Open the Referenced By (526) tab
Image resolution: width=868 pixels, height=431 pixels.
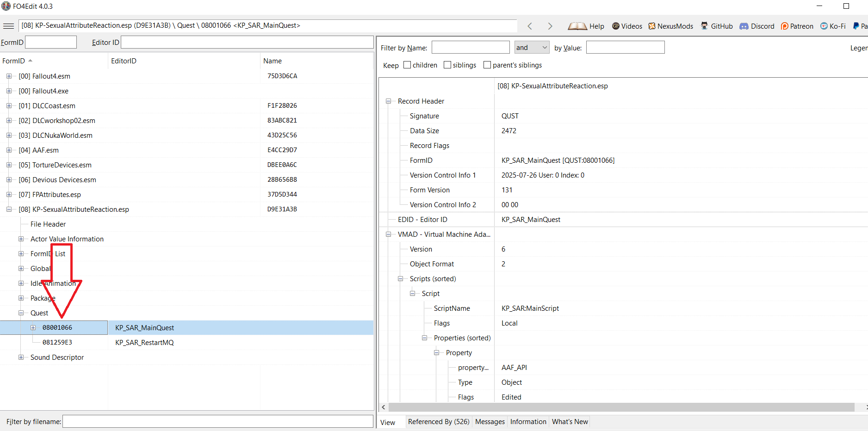pyautogui.click(x=438, y=422)
